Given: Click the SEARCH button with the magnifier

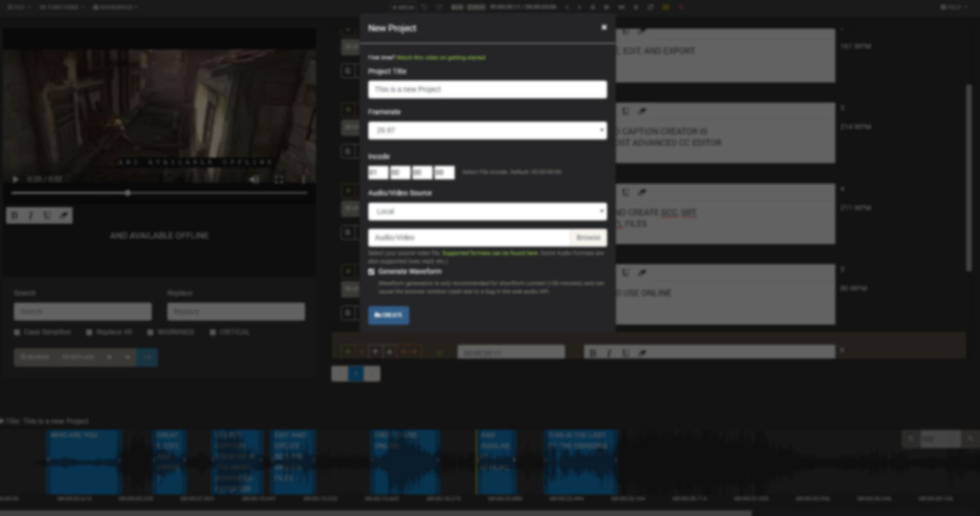Looking at the screenshot, I should pos(34,357).
